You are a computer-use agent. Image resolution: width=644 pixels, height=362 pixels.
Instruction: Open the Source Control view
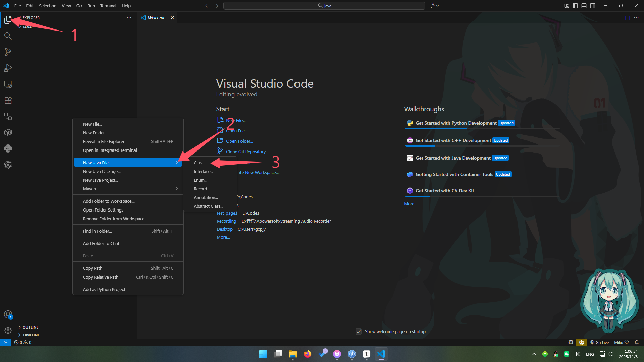point(8,52)
